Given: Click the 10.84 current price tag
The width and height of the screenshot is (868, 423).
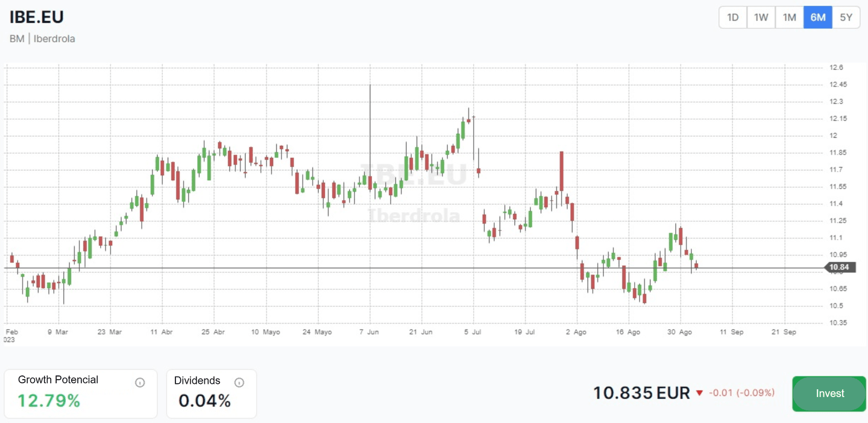Looking at the screenshot, I should pos(839,268).
